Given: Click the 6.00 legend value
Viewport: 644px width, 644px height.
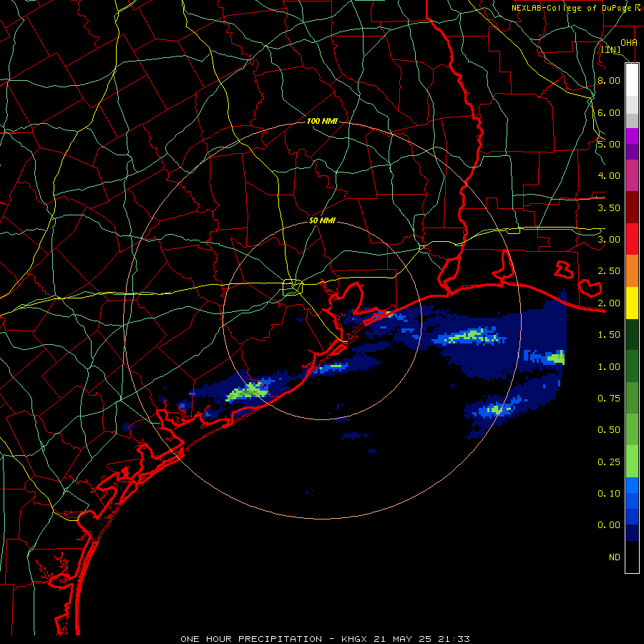Looking at the screenshot, I should 609,112.
